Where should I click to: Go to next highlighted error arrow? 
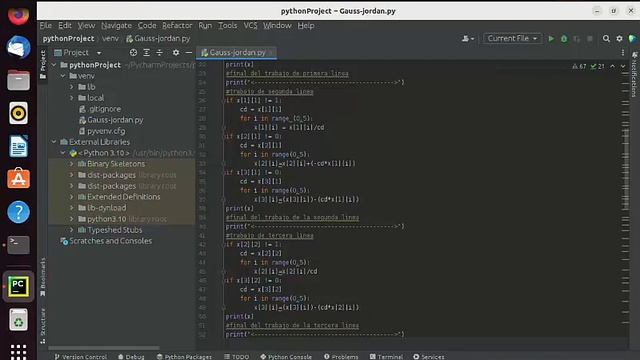623,66
